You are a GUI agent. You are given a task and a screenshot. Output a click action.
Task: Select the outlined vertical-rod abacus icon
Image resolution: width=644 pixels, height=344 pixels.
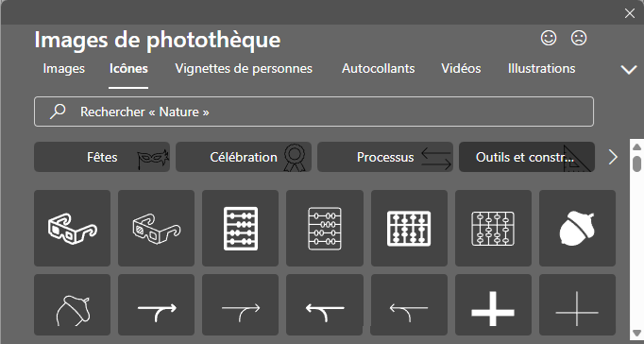(493, 228)
